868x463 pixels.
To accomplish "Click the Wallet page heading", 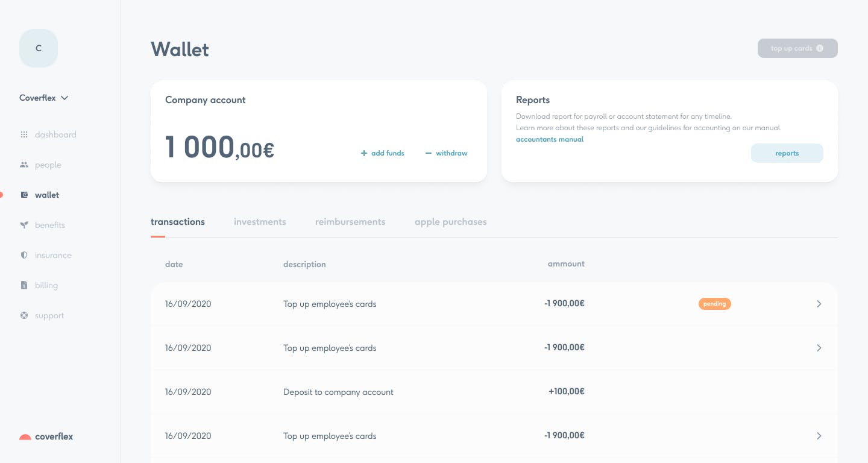I will pyautogui.click(x=180, y=49).
